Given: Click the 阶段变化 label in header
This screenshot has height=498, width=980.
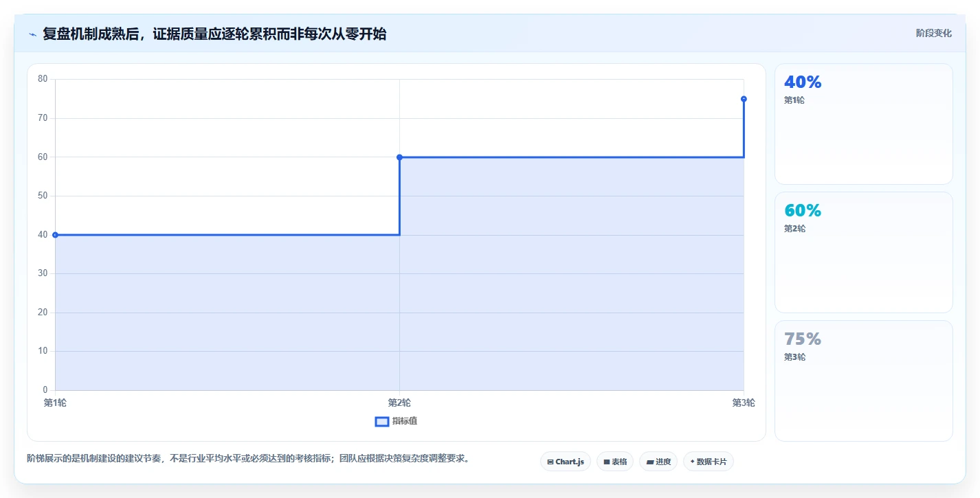Looking at the screenshot, I should tap(934, 33).
